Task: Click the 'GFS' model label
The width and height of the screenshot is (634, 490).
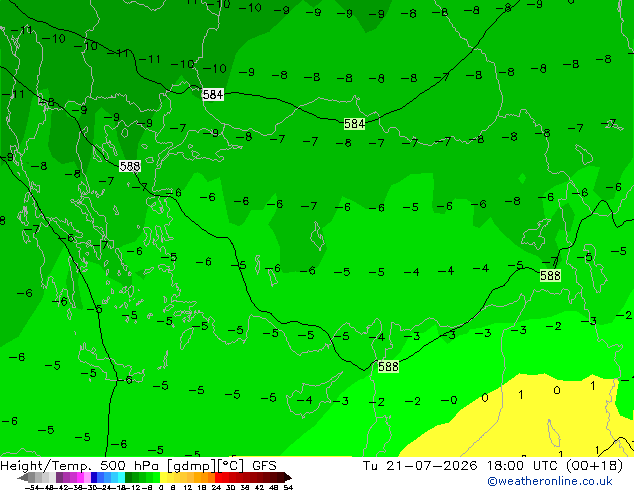Action: pos(264,466)
